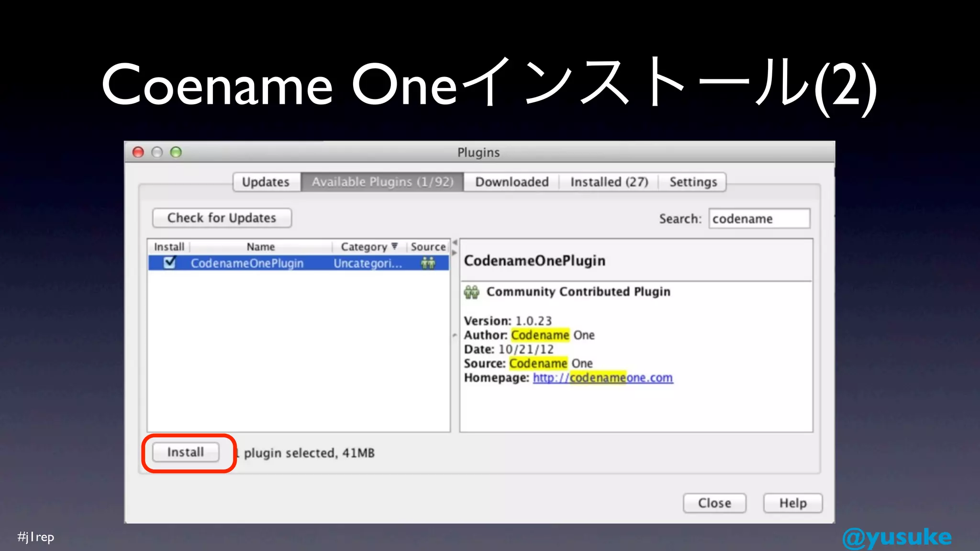Viewport: 980px width, 551px height.
Task: Open the Installed (27) tab
Action: (609, 182)
